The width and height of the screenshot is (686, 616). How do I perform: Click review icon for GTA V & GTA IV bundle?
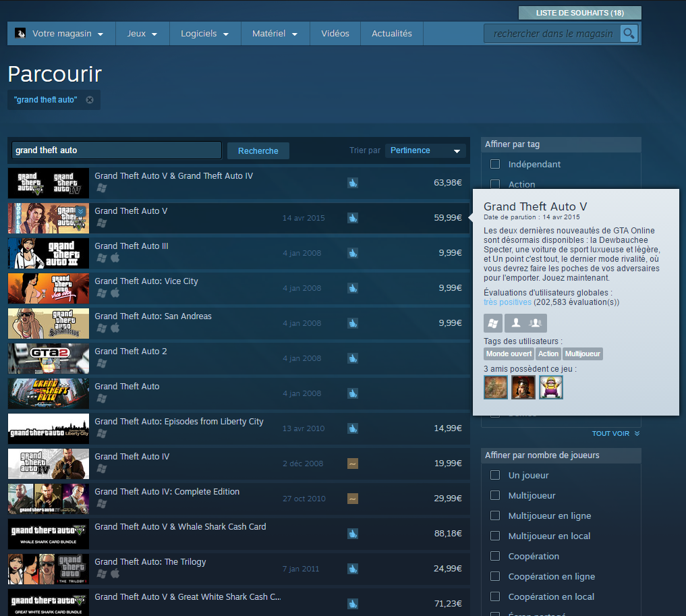[x=353, y=183]
